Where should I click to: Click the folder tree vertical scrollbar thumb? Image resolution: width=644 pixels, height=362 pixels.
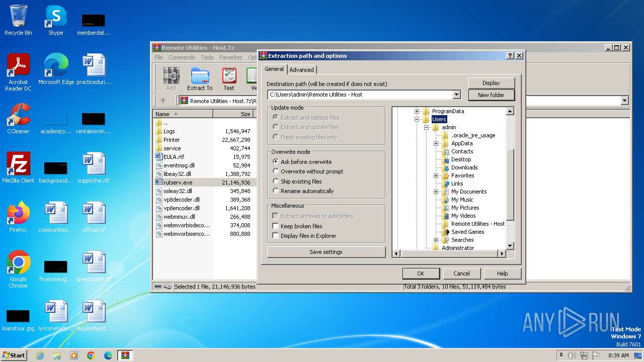pyautogui.click(x=510, y=185)
